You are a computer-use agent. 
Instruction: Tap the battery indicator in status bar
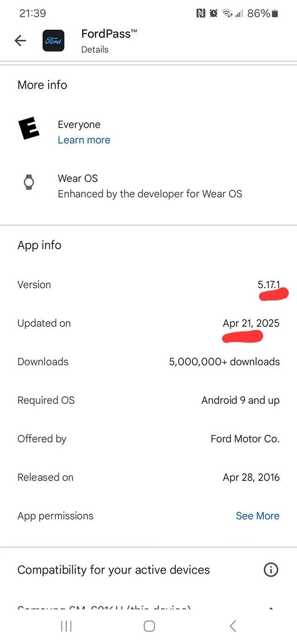(x=274, y=13)
